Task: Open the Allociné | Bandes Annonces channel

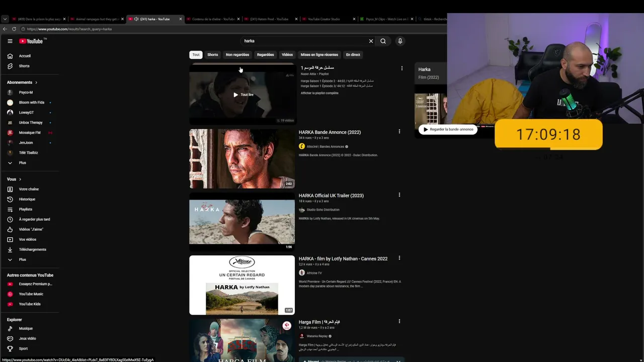Action: pos(326,147)
